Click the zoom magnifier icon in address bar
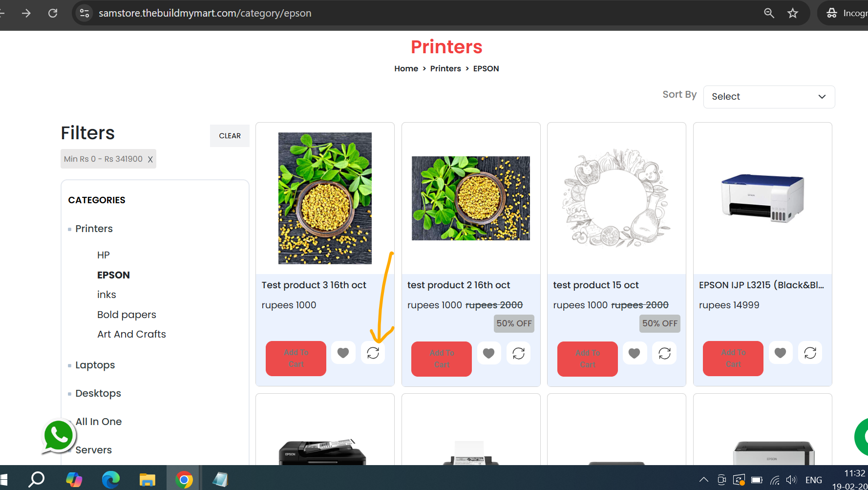868x490 pixels. click(x=769, y=13)
